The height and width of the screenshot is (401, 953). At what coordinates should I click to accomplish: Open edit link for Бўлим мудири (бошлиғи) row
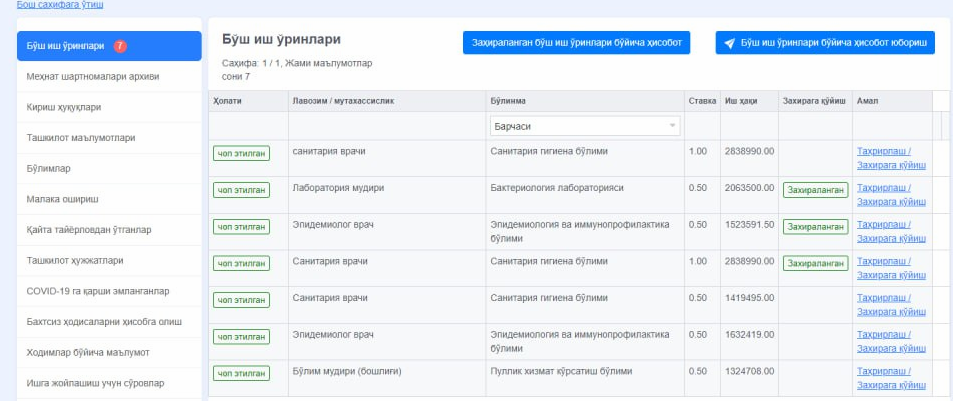[x=884, y=371]
